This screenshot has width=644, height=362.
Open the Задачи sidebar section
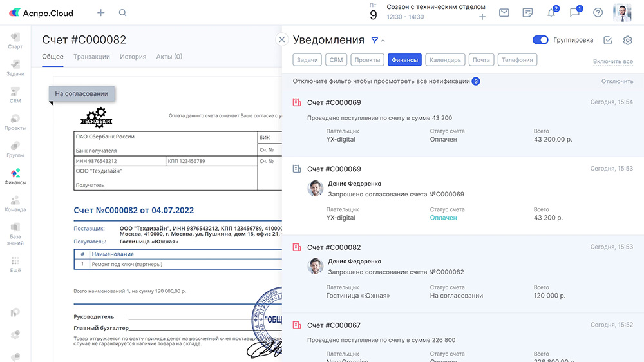pos(15,68)
